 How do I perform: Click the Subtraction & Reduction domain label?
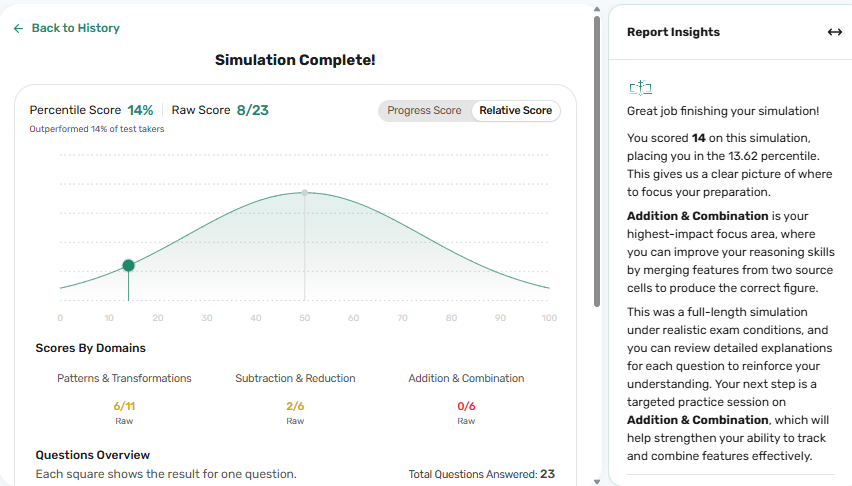(295, 378)
